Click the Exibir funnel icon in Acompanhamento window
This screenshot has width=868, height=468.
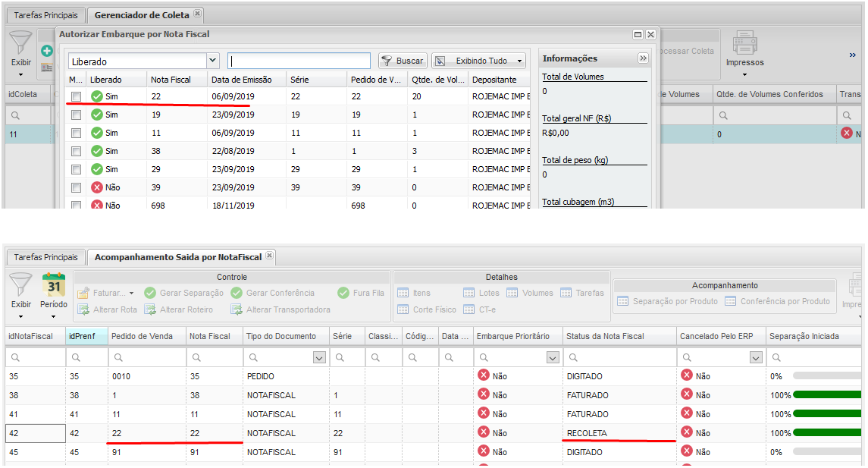coord(21,284)
